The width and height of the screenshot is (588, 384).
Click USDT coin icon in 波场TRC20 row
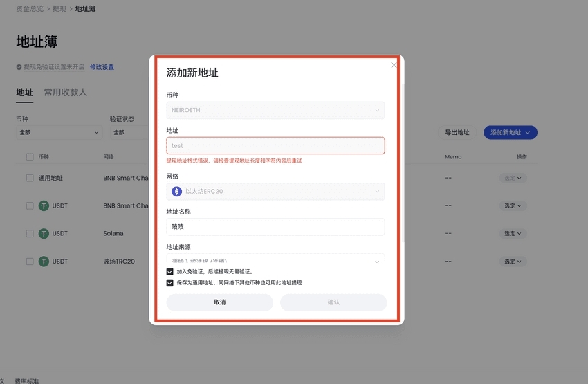tap(44, 262)
